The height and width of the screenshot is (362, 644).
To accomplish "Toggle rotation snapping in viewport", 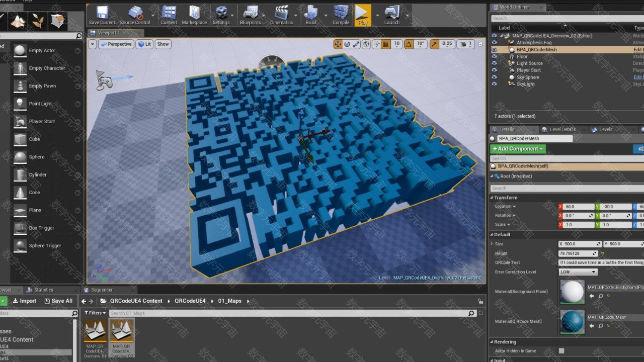I will point(409,44).
